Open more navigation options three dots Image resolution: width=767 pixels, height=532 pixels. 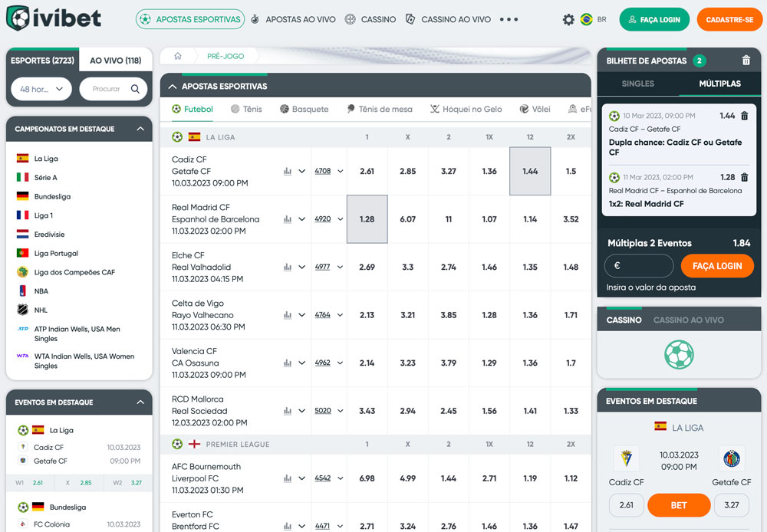509,20
